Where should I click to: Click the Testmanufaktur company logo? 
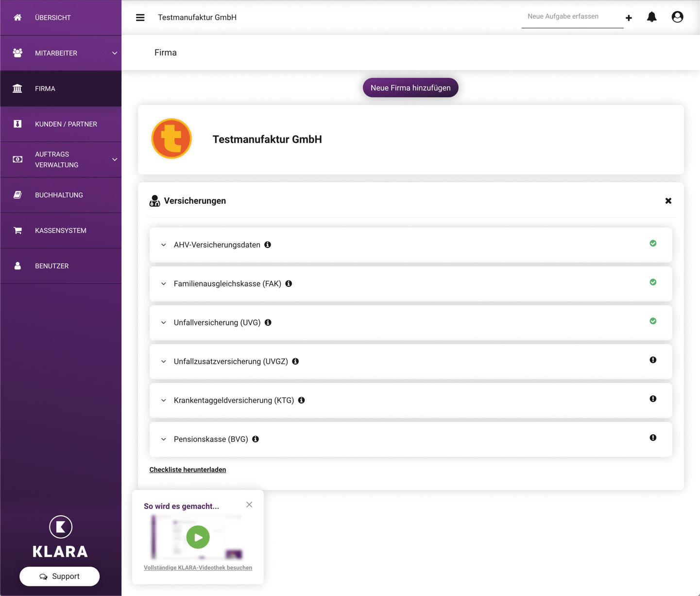pos(171,139)
